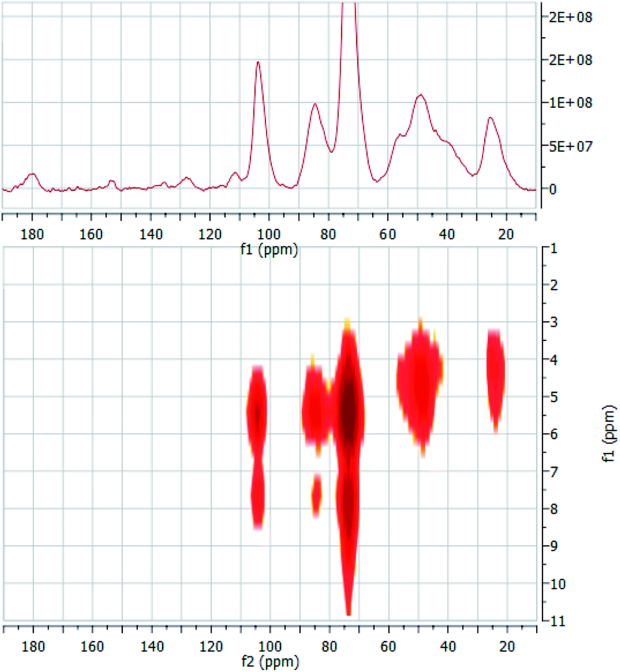
Task: Select the 6 label on the vertical ppm axis
Action: [554, 434]
